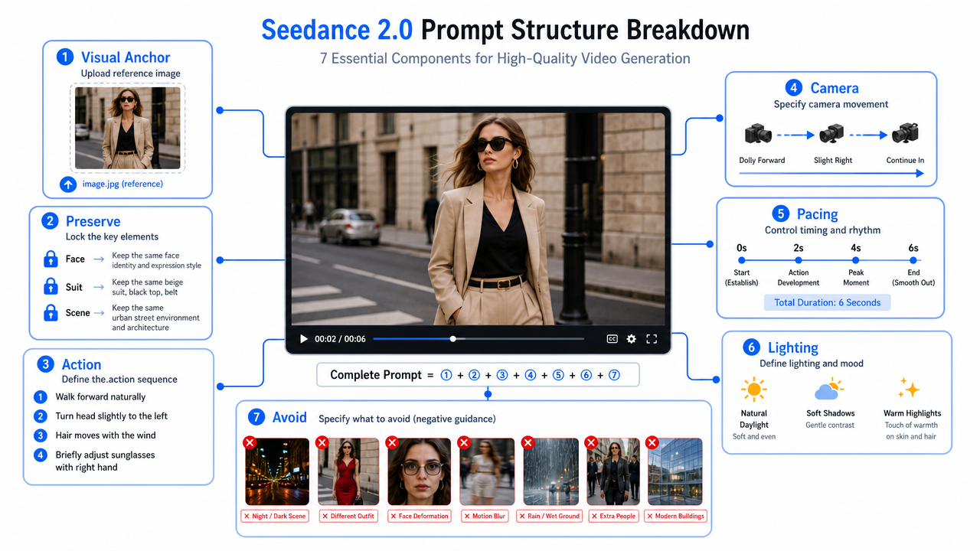The image size is (980, 551).
Task: Click the red X on the Different Outfit thumbnail
Action: [322, 442]
